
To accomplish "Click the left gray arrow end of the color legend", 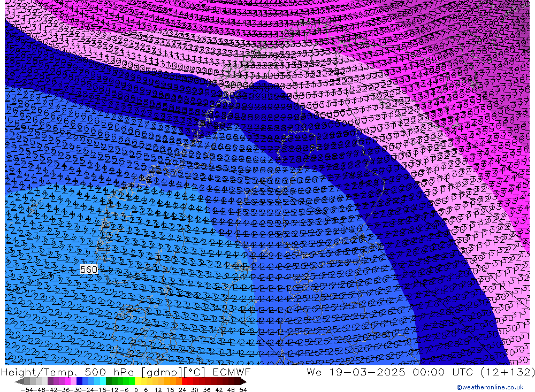I will coord(19,382).
